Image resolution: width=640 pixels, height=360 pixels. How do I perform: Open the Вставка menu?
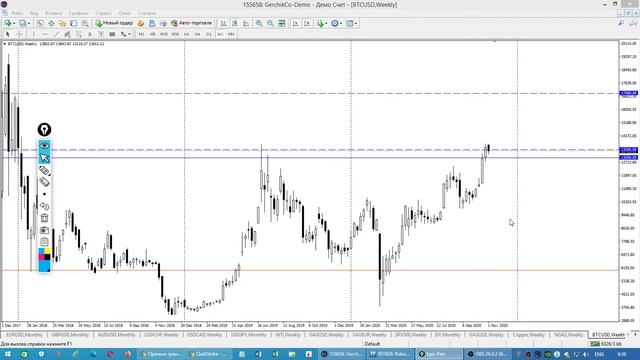point(53,13)
